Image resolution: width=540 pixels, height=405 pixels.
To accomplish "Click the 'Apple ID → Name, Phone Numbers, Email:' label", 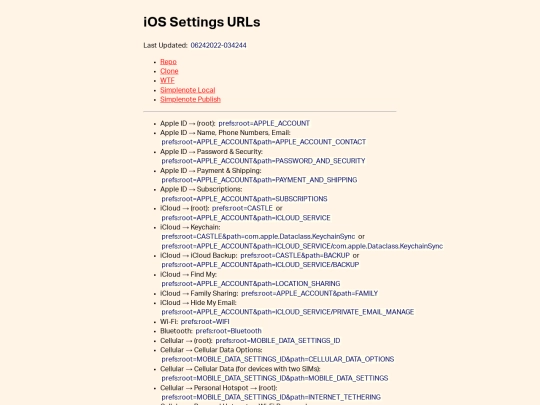I will tap(225, 133).
